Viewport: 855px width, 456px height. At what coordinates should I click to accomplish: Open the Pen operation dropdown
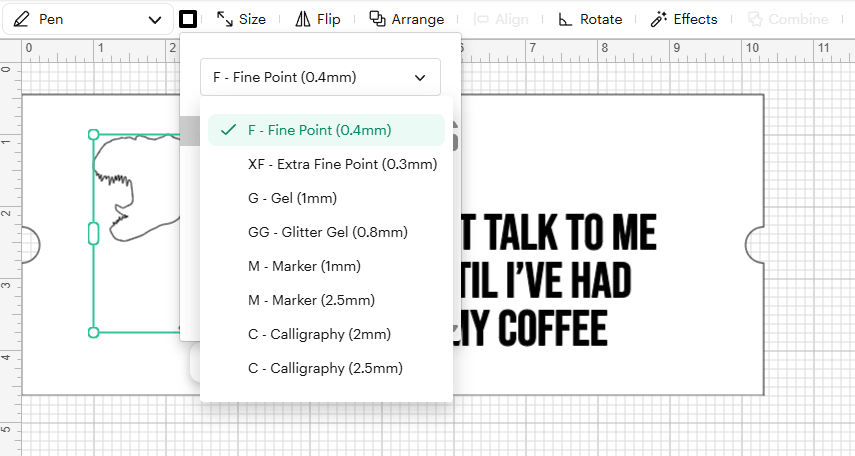click(88, 20)
